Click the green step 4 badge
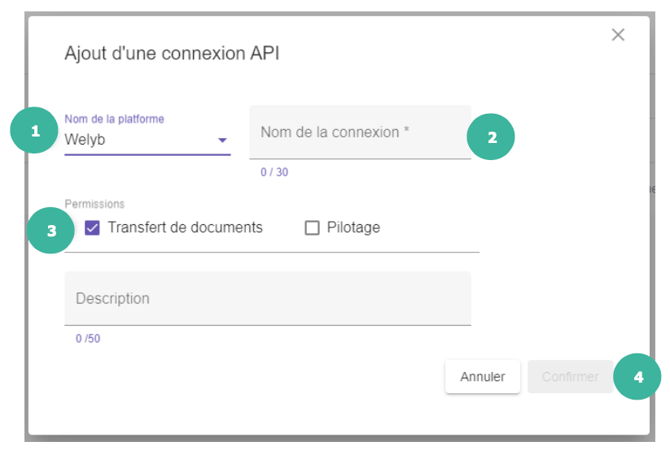 tap(638, 377)
